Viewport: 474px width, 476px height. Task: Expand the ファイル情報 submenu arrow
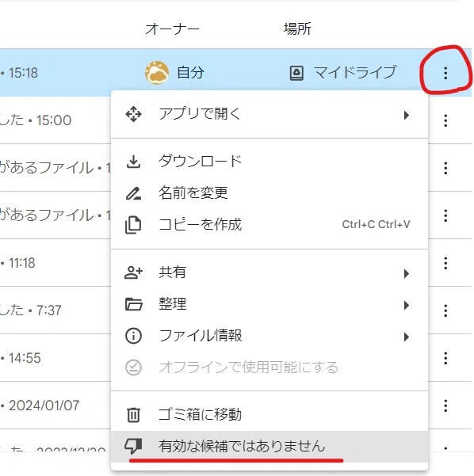(407, 337)
